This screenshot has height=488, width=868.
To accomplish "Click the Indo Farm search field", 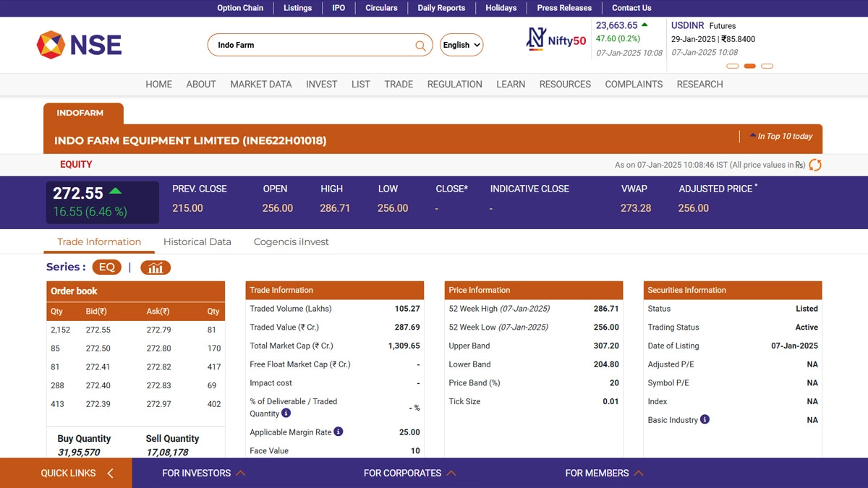I will [311, 45].
